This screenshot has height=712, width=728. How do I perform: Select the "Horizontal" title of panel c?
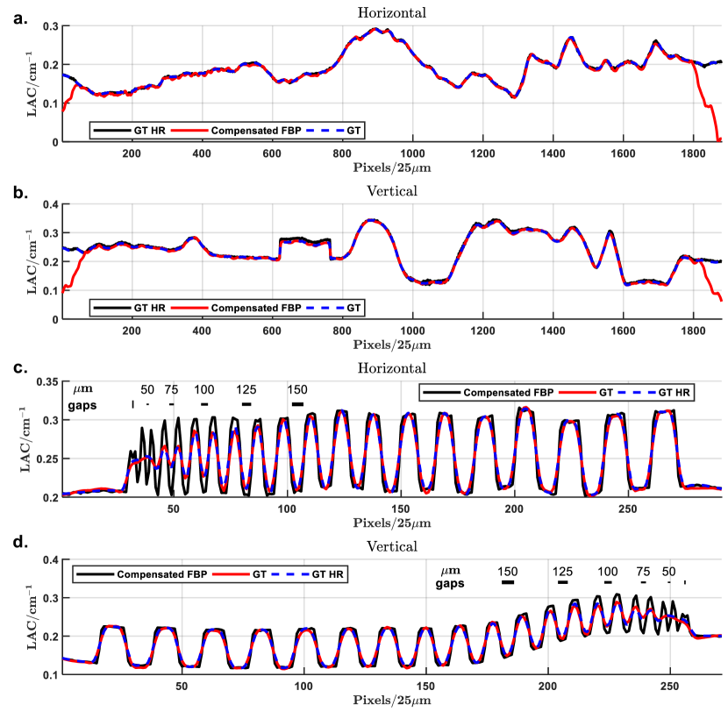pos(392,368)
